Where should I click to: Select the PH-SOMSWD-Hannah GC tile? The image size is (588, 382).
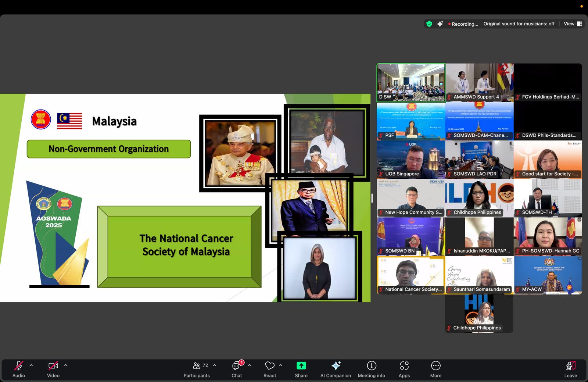pos(548,237)
